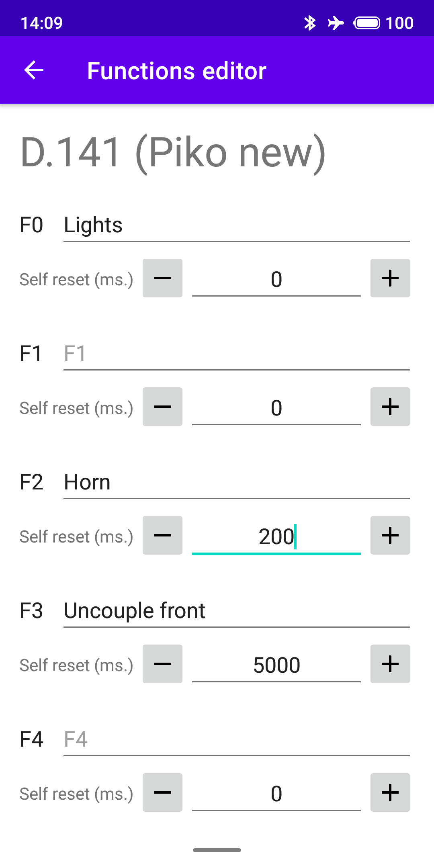The image size is (434, 868).
Task: Raise the F2 Horn self reset time
Action: [x=390, y=535]
